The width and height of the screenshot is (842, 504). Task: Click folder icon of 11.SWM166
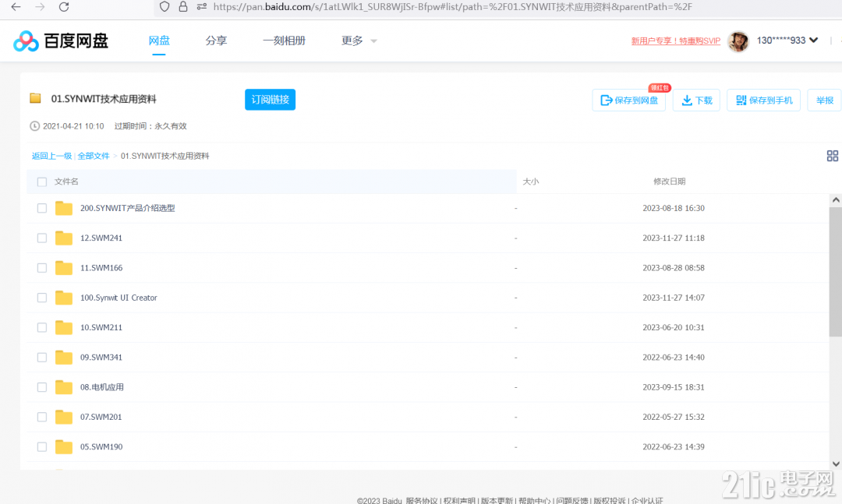(64, 268)
